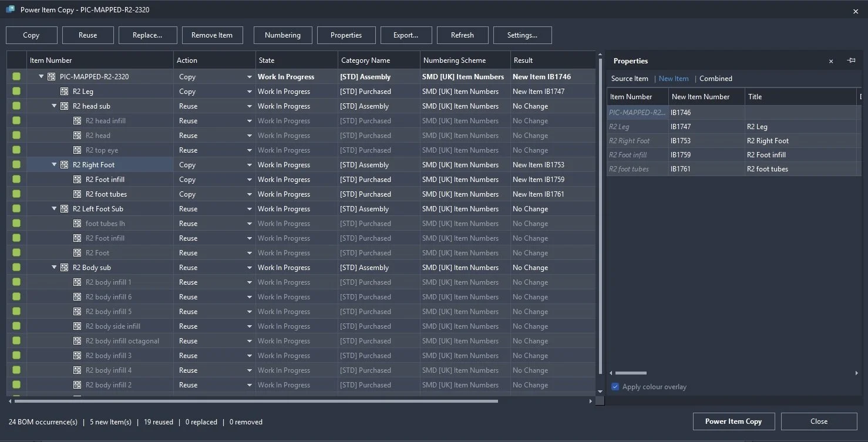This screenshot has height=442, width=868.
Task: Select New Item Number cell IB1753
Action: [x=706, y=141]
